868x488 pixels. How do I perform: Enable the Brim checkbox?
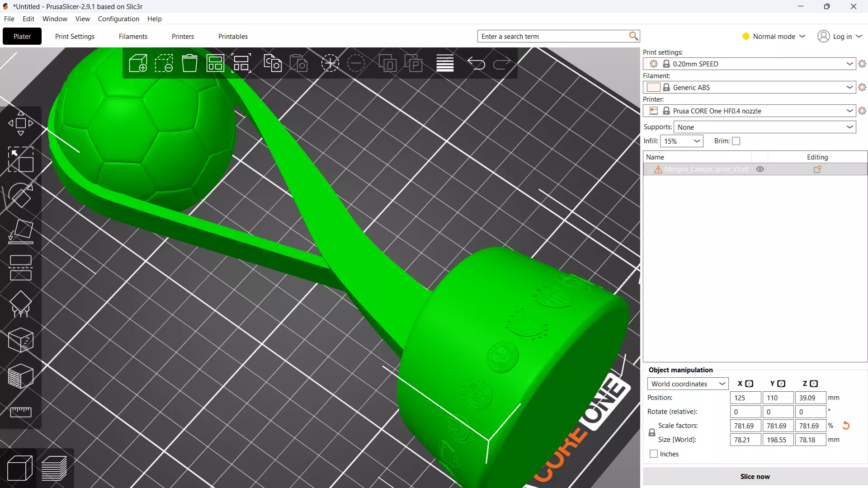click(x=736, y=141)
